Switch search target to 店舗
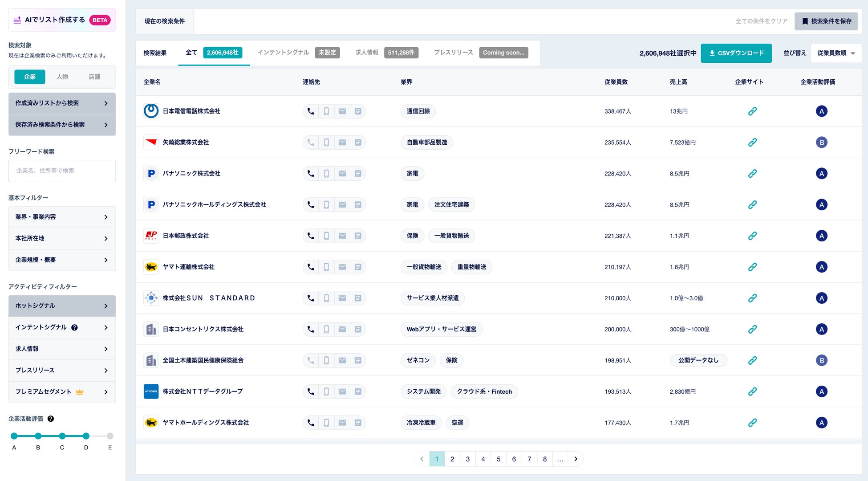 coord(94,77)
